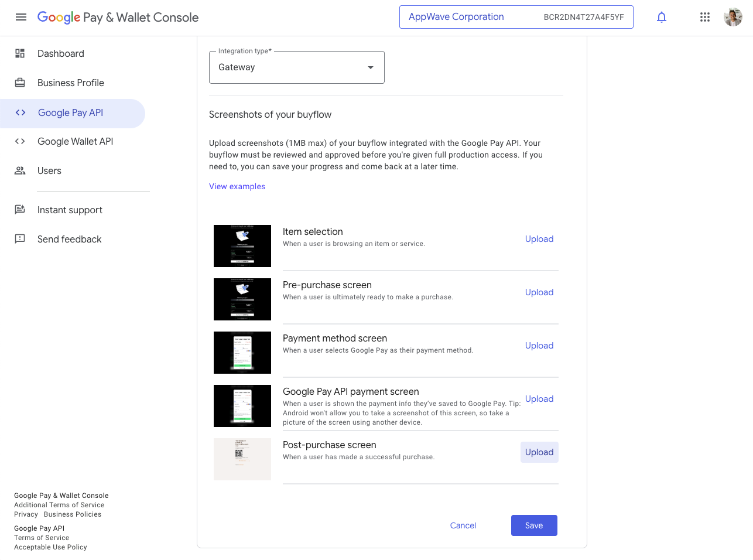Click the Integration type dropdown arrow
This screenshot has width=753, height=560.
pyautogui.click(x=371, y=67)
